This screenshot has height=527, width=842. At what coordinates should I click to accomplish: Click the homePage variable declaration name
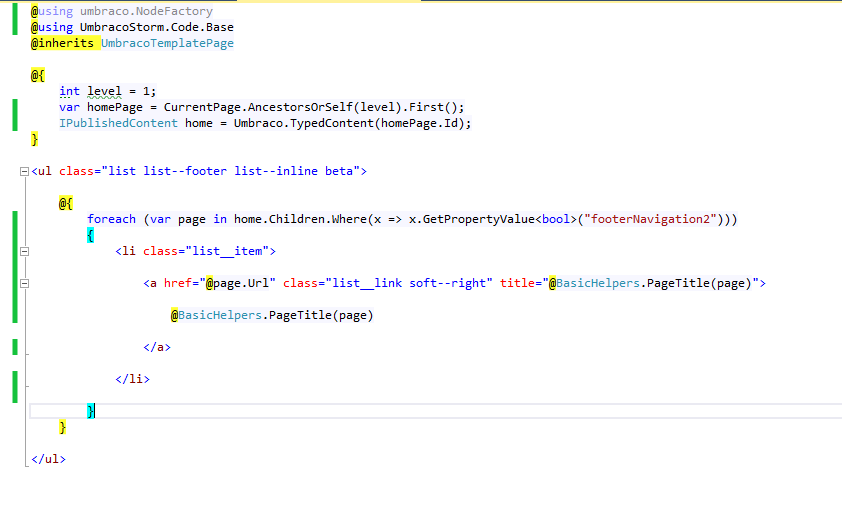pos(115,107)
